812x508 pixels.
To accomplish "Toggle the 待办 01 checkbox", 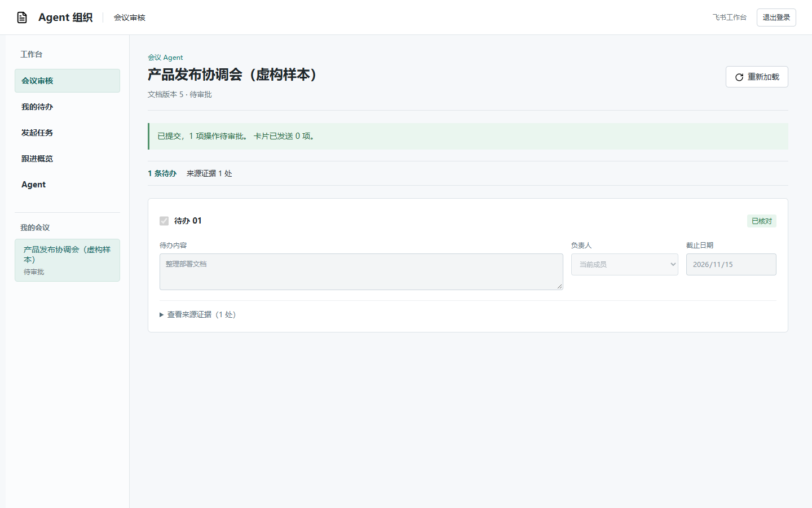I will click(x=164, y=221).
